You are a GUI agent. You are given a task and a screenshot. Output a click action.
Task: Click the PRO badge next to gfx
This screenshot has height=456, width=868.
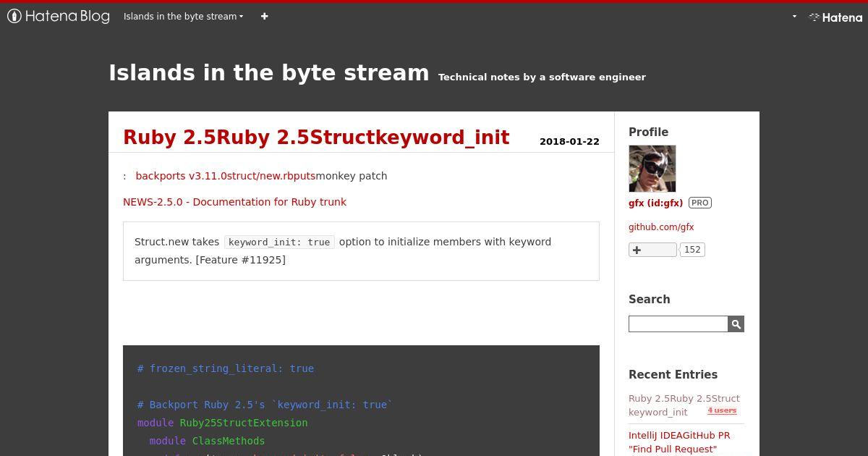pos(699,203)
